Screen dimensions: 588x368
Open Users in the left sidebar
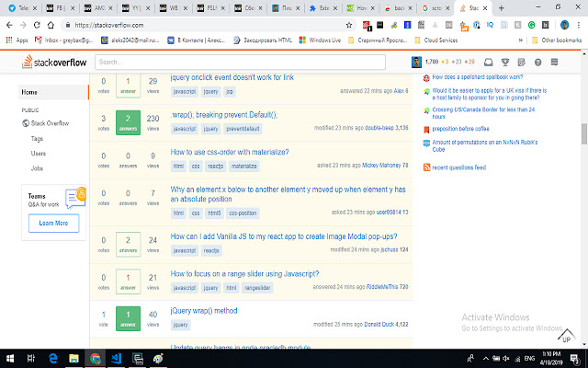pos(39,154)
